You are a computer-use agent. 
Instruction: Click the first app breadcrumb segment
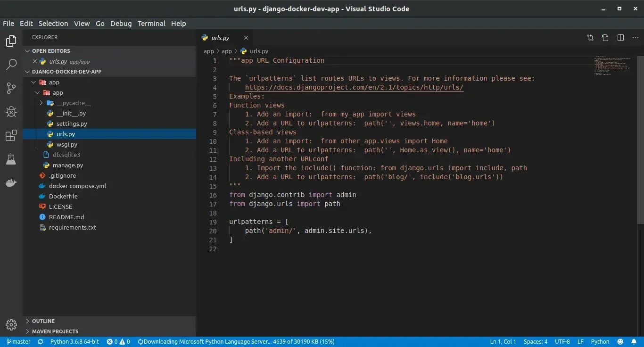(209, 51)
